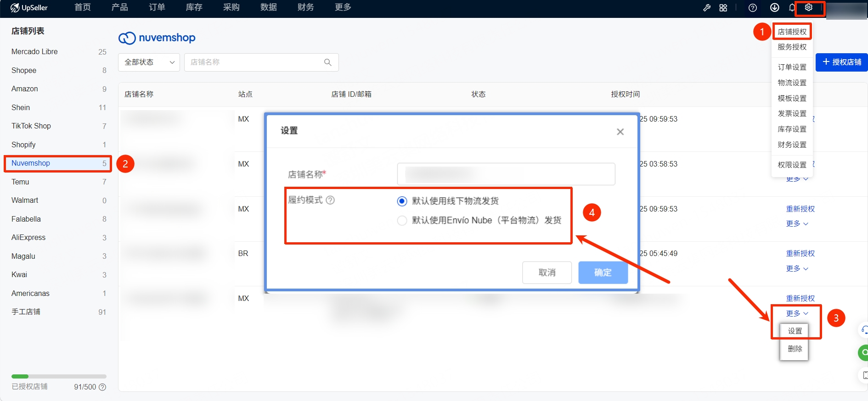The width and height of the screenshot is (868, 401).
Task: Select 设置 in the 更多 popup menu
Action: (x=795, y=331)
